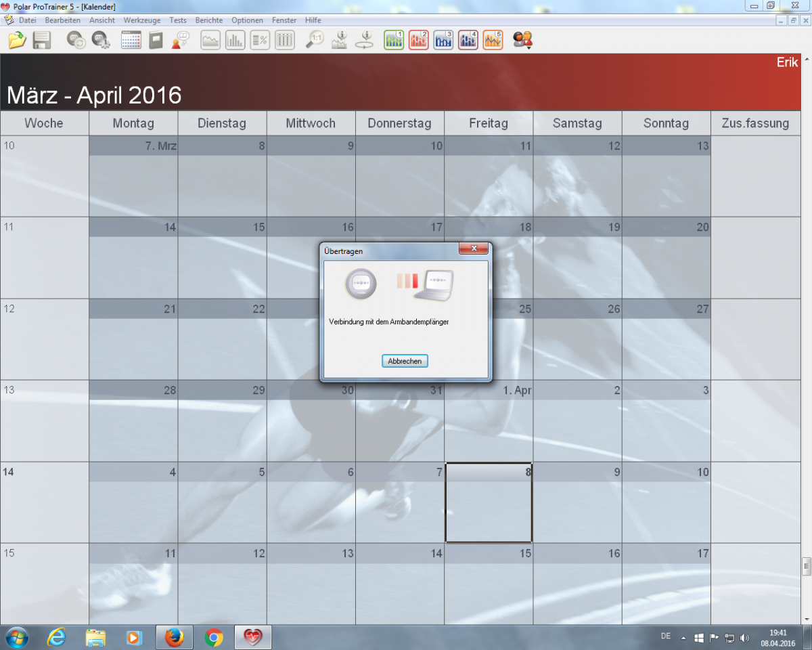This screenshot has height=650, width=812.
Task: Select the orange graph preset 5 icon
Action: [x=493, y=41]
